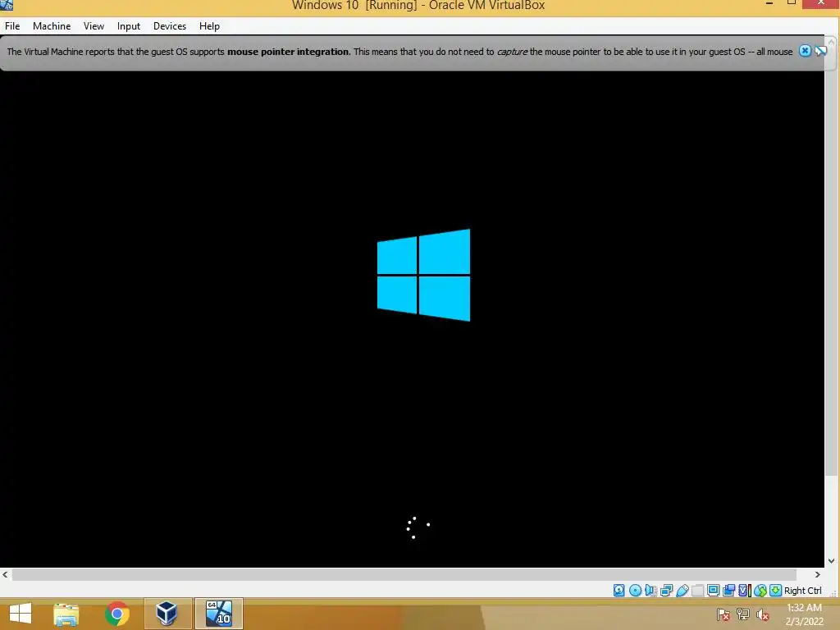The height and width of the screenshot is (630, 840).
Task: Select Windows 10 VM taskbar button
Action: click(x=218, y=614)
